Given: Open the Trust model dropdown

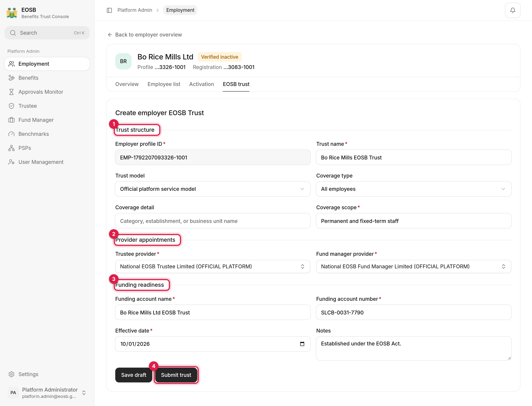Looking at the screenshot, I should (213, 189).
